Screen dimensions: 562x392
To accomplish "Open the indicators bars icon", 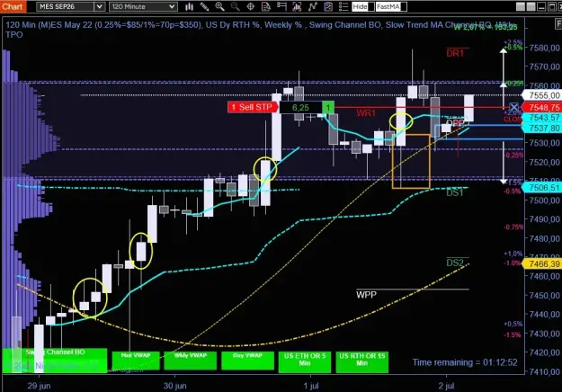I will 297,6.
